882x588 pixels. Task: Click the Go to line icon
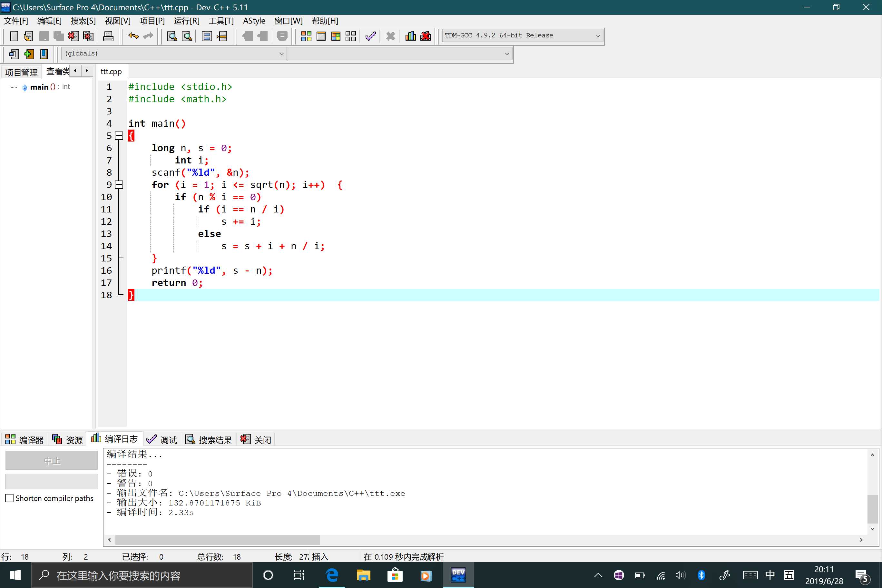[x=222, y=36]
